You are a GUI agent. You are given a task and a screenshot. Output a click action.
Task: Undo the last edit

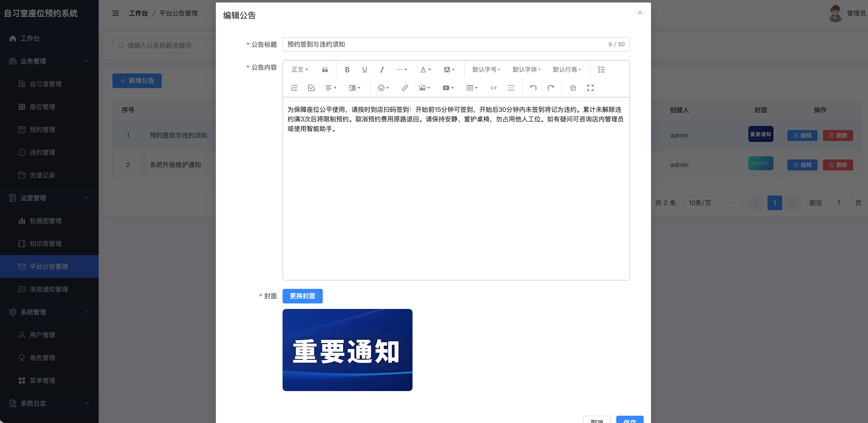533,88
